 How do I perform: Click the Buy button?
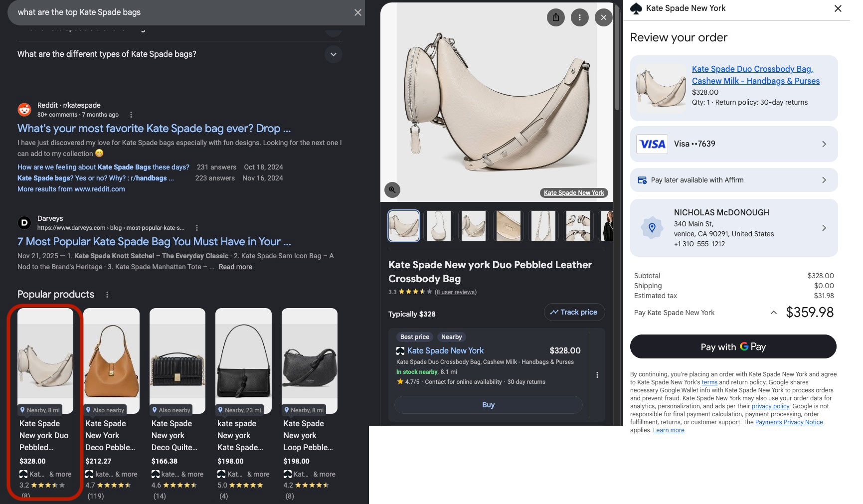coord(489,405)
